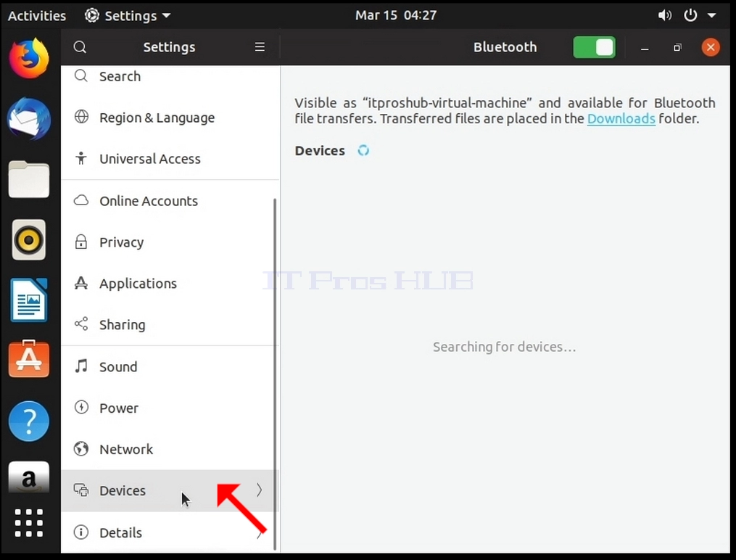Maximize the Settings window
736x560 pixels.
677,47
